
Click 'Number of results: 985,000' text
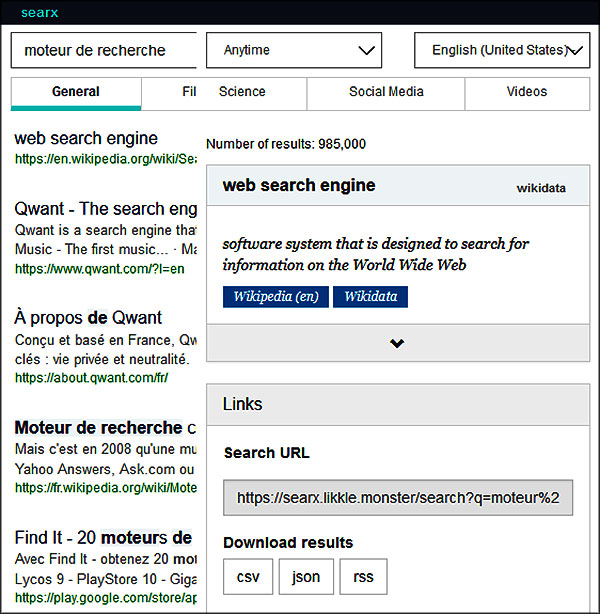point(286,144)
